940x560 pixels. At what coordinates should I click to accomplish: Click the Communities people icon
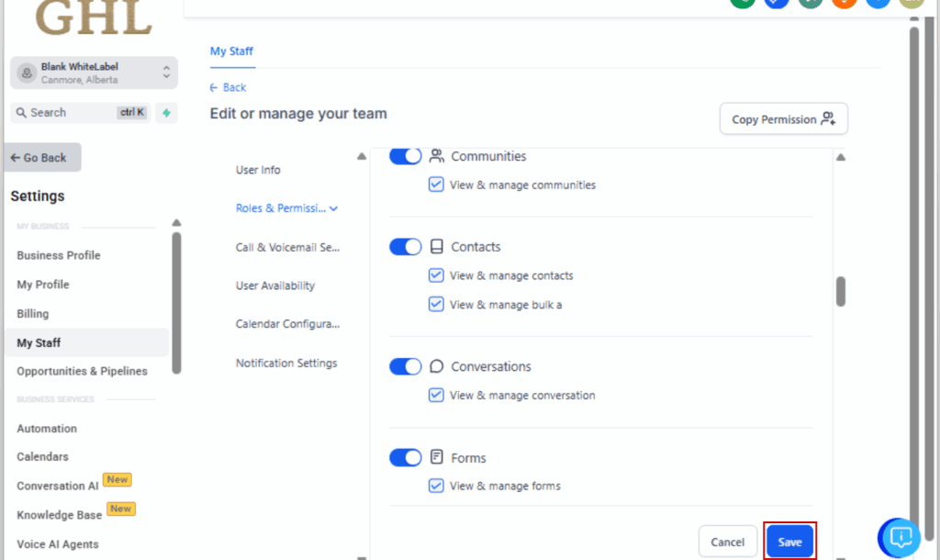[437, 156]
